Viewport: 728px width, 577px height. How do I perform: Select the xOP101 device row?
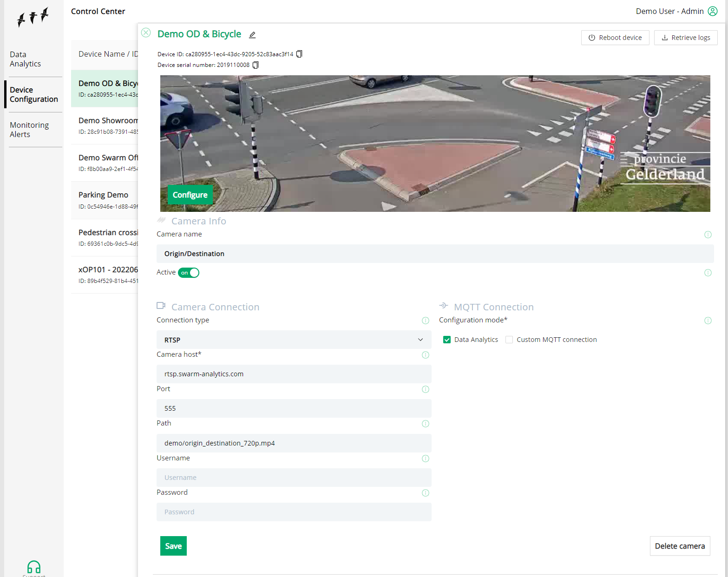(105, 275)
